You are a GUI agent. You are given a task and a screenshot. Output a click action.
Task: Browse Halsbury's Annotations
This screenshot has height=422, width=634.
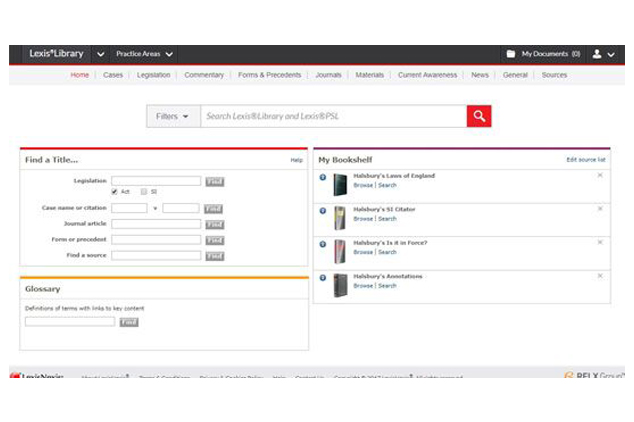(x=363, y=286)
